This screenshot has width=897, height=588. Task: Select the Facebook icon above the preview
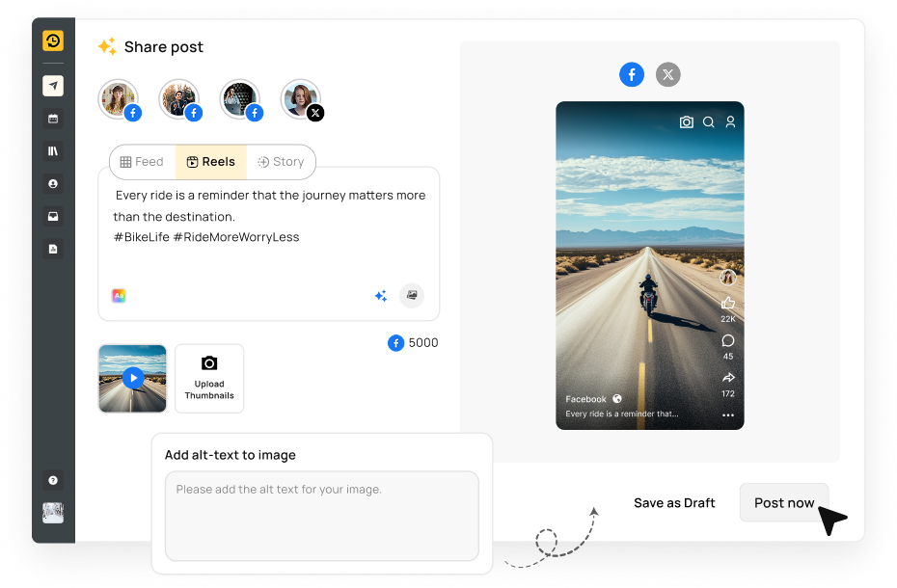coord(632,74)
